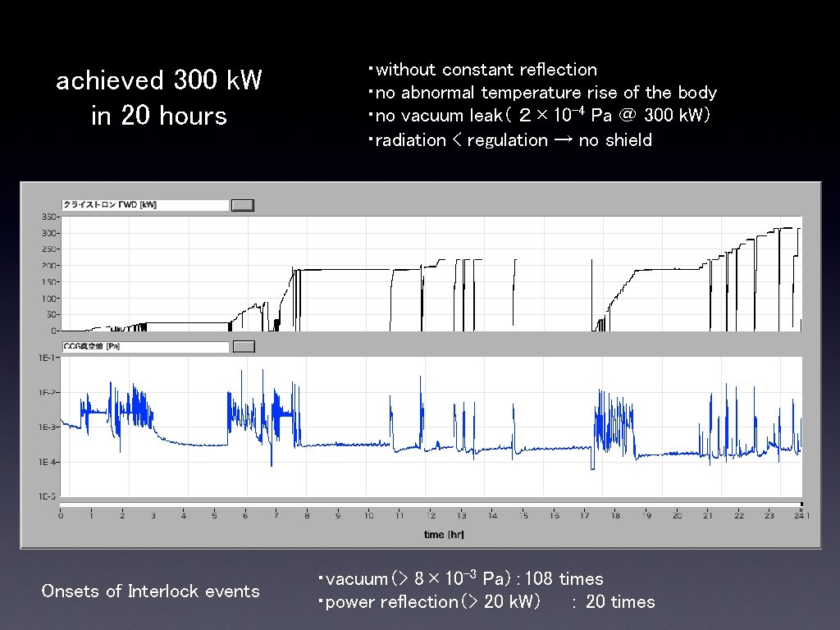Click the 'Onsets of Interlock events' text
The height and width of the screenshot is (630, 840).
point(151,591)
